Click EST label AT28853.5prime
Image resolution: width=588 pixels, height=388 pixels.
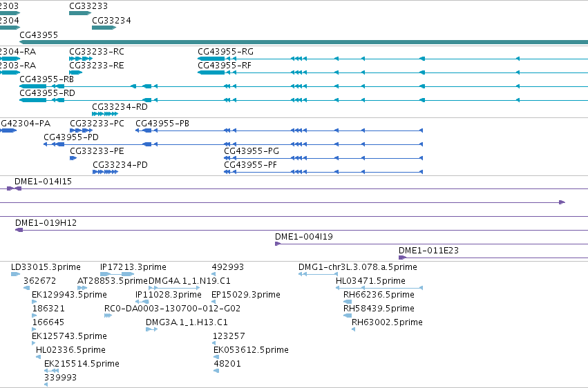coord(113,281)
